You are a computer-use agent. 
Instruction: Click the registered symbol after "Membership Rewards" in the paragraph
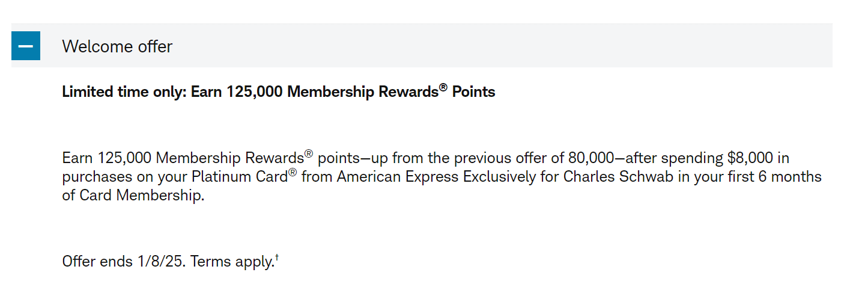[x=309, y=154]
